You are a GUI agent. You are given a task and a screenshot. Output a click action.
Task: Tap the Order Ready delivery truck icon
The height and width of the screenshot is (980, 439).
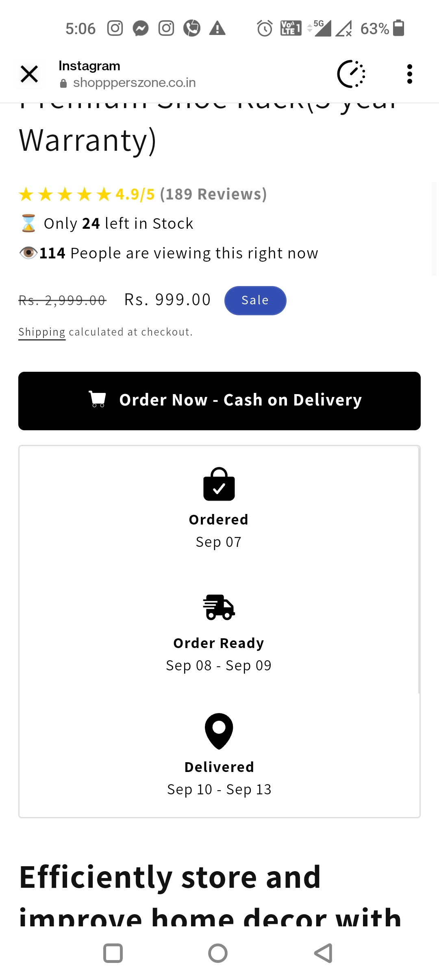point(219,607)
